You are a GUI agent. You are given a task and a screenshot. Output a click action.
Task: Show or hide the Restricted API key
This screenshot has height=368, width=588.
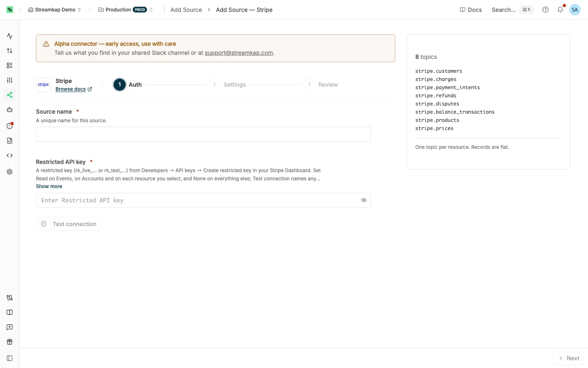[364, 200]
